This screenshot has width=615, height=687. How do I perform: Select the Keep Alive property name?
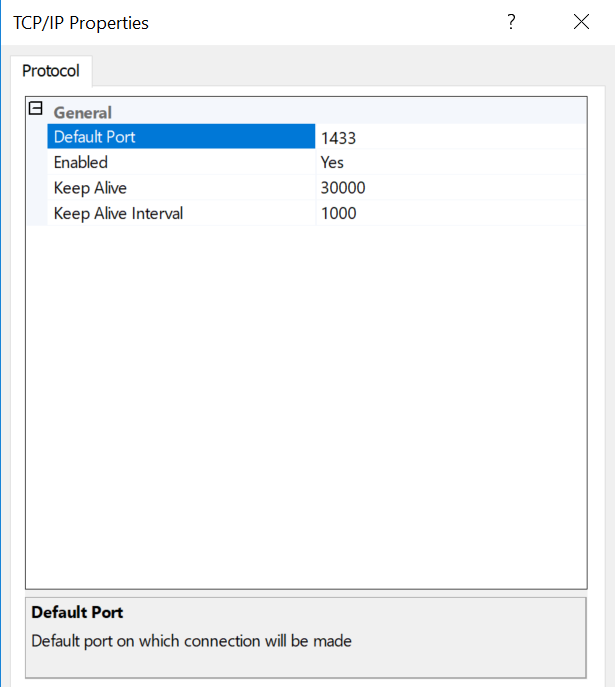[90, 188]
